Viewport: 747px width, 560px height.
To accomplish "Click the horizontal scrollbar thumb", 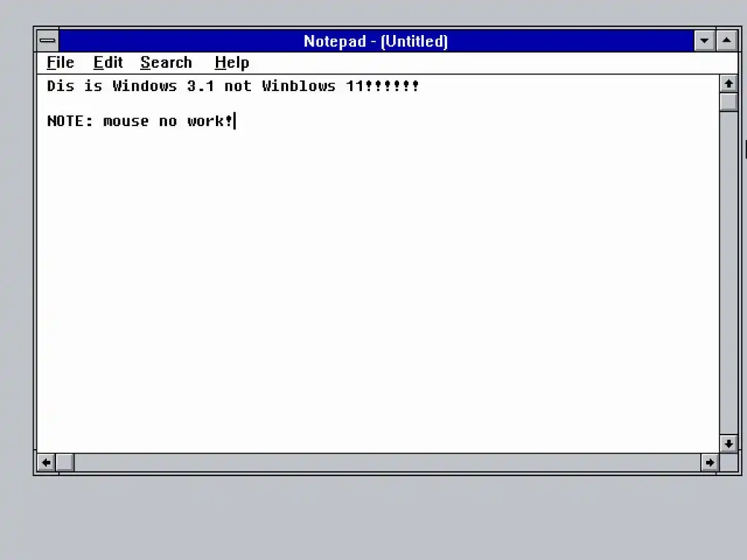I will coord(65,462).
